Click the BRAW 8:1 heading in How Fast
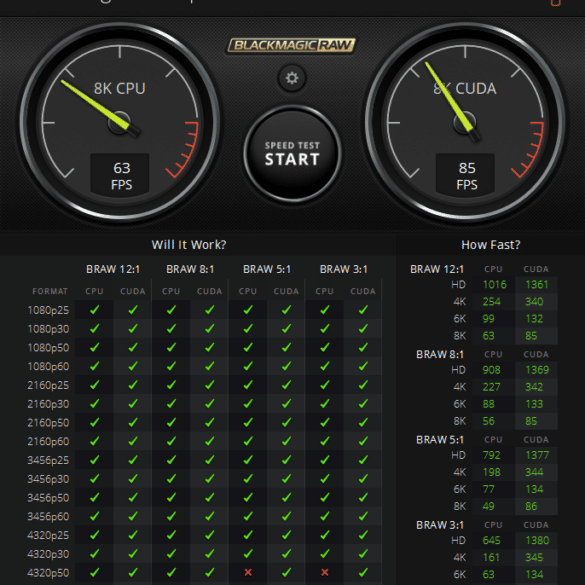 pos(440,354)
